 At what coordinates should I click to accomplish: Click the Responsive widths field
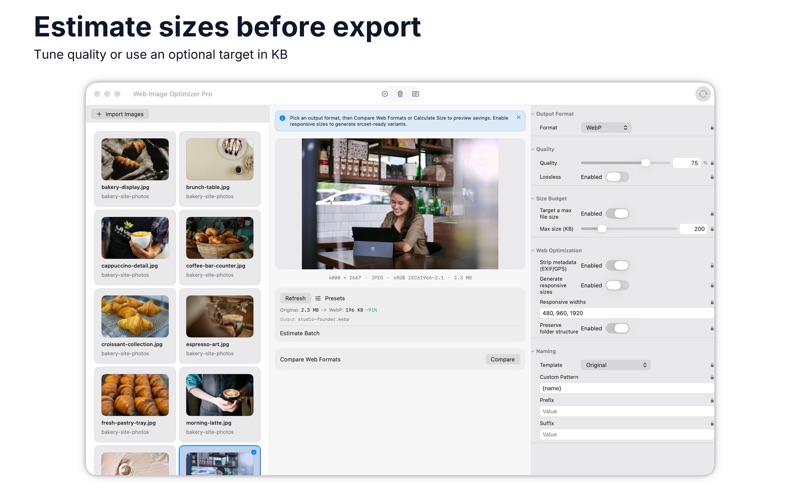pyautogui.click(x=627, y=313)
